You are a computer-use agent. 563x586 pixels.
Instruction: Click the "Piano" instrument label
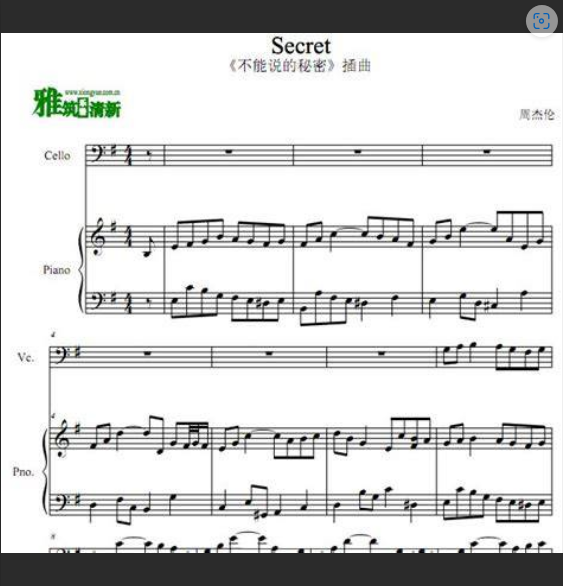click(x=56, y=270)
